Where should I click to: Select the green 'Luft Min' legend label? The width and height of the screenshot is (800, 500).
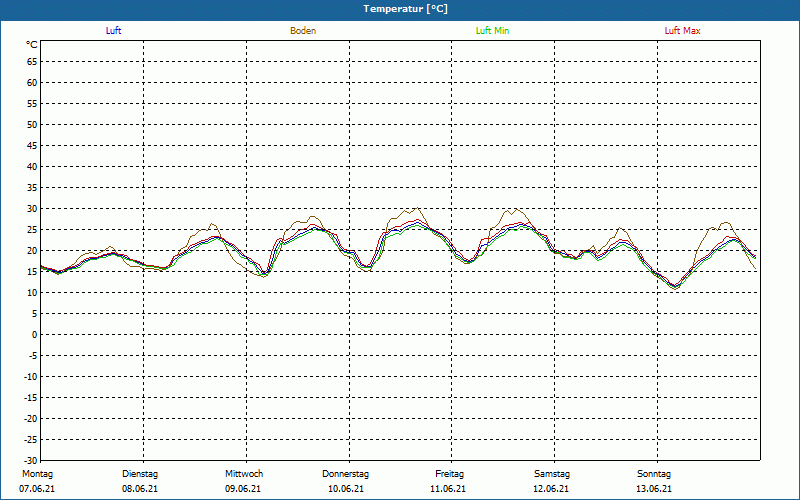click(x=492, y=31)
